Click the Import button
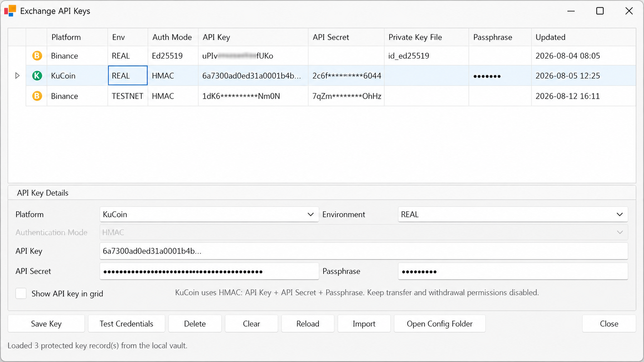The height and width of the screenshot is (362, 644). [x=364, y=324]
